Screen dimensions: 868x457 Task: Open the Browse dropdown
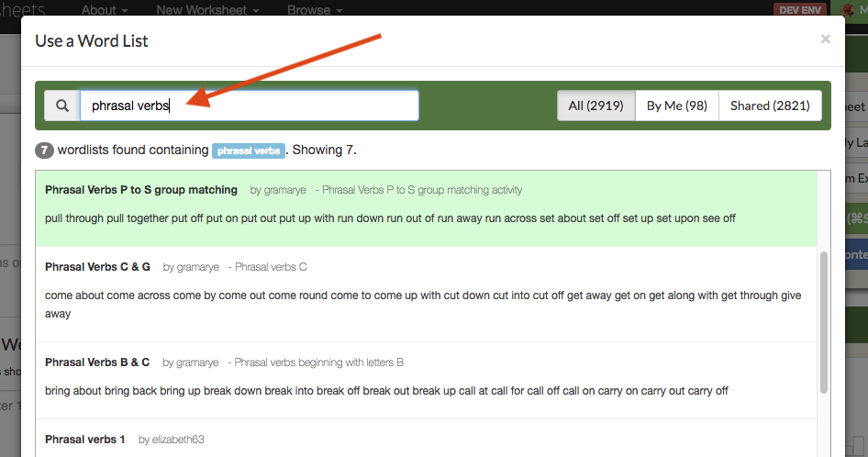[315, 9]
